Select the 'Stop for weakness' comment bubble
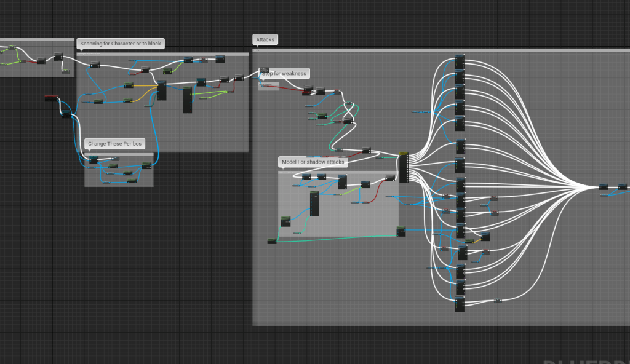Viewport: 630px width, 364px height. tap(284, 74)
